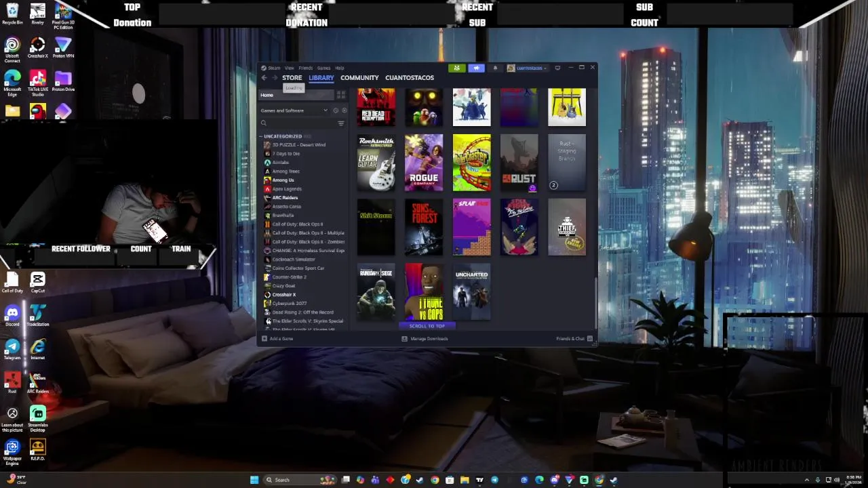Screen dimensions: 868x488
Task: Open Thief Simulator game cover
Action: click(567, 227)
